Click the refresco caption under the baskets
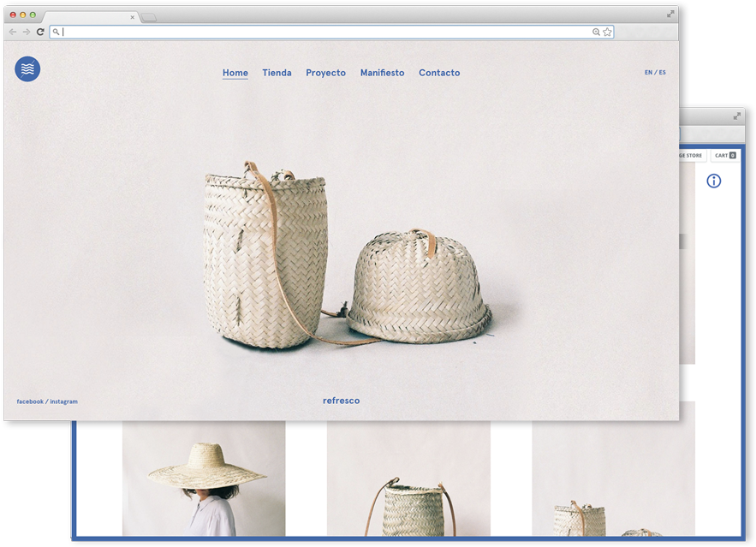756x547 pixels. pyautogui.click(x=341, y=400)
